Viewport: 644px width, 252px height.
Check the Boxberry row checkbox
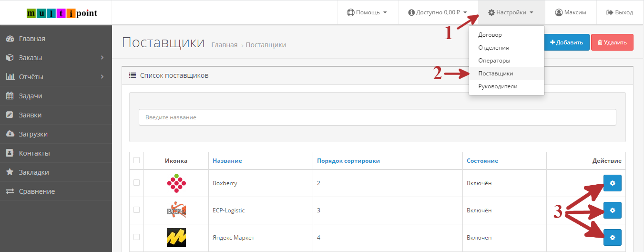pos(137,183)
